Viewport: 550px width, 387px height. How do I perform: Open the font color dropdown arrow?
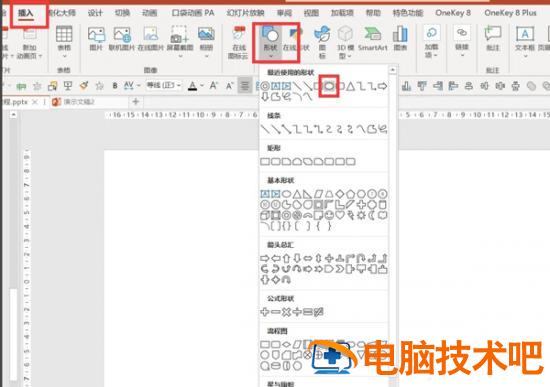tap(202, 86)
